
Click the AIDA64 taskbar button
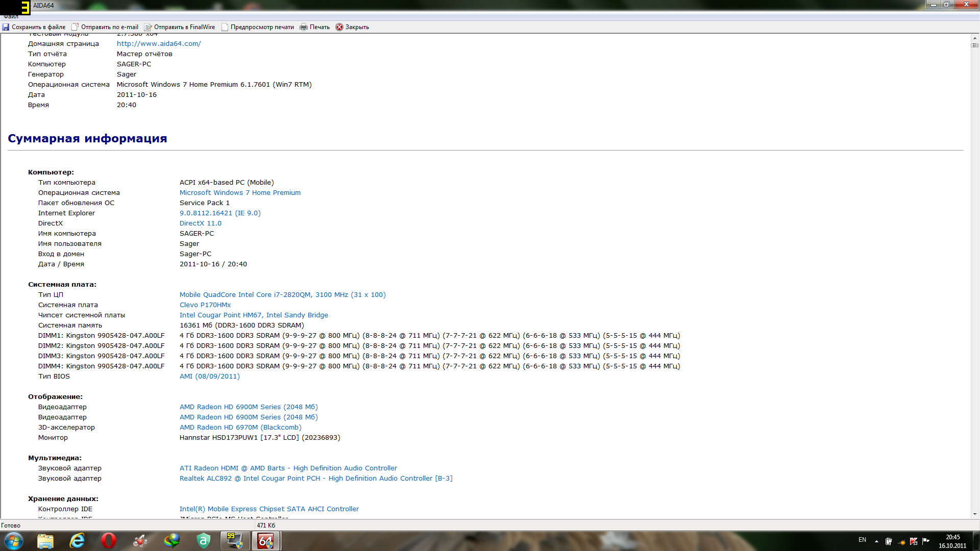[x=266, y=541]
